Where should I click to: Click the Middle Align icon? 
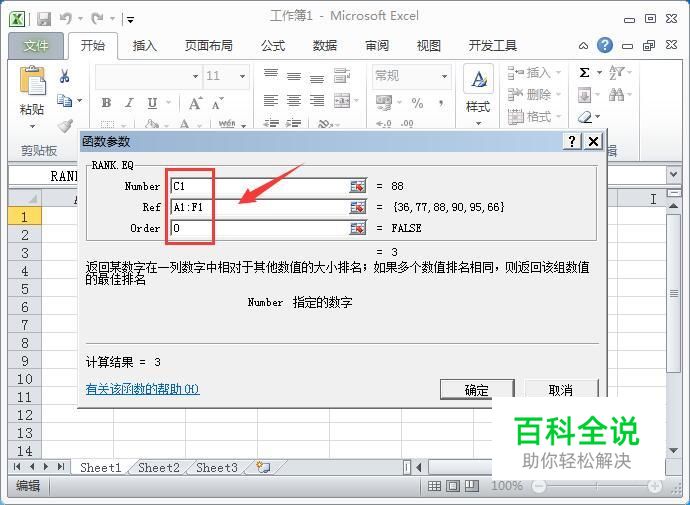pos(294,76)
